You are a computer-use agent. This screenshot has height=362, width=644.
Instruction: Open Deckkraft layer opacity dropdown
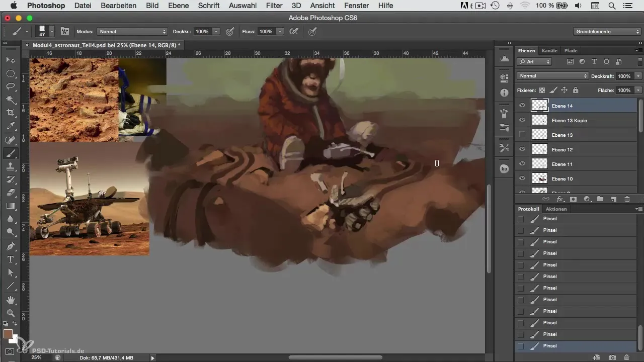(x=638, y=76)
